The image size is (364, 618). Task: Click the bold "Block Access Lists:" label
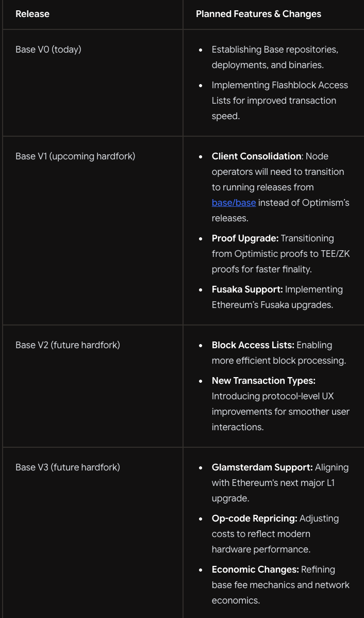pyautogui.click(x=253, y=345)
